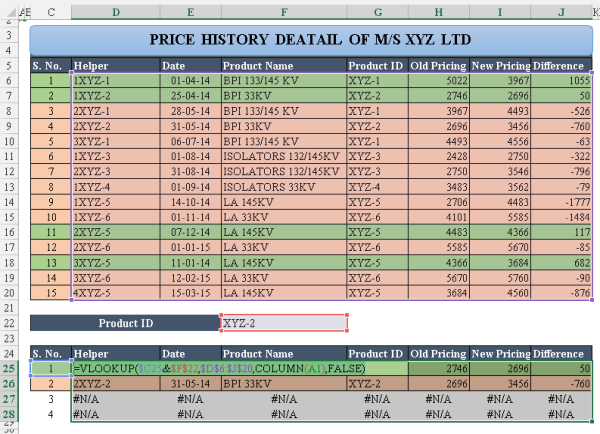Click column H header

tap(438, 12)
